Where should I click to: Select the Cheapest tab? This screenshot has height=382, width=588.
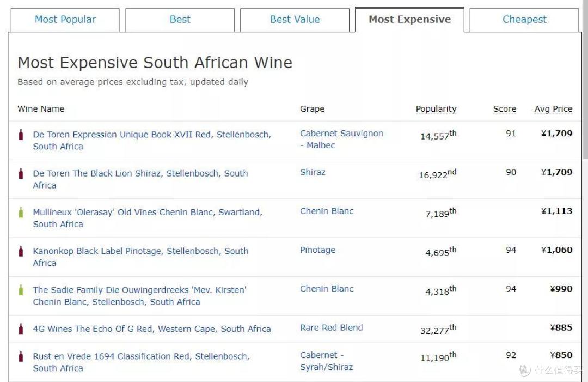point(524,20)
